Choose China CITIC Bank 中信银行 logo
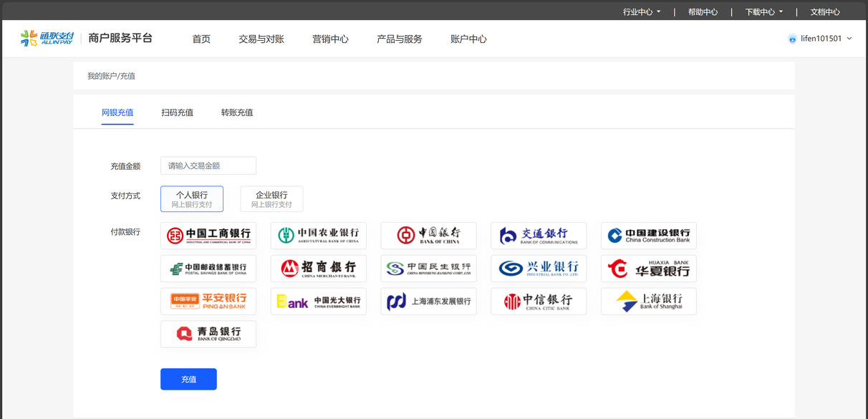The height and width of the screenshot is (419, 868). (539, 302)
